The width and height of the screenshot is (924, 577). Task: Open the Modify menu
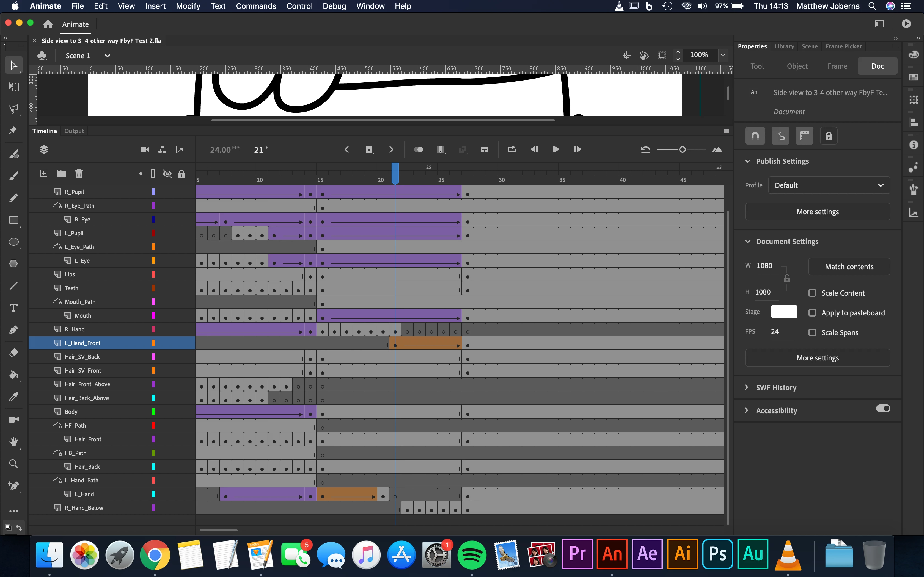pos(188,6)
